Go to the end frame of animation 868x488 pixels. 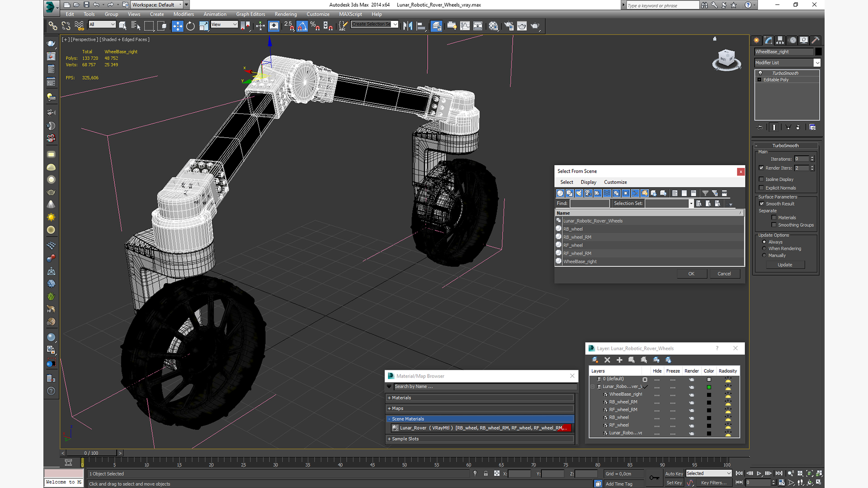pyautogui.click(x=779, y=474)
